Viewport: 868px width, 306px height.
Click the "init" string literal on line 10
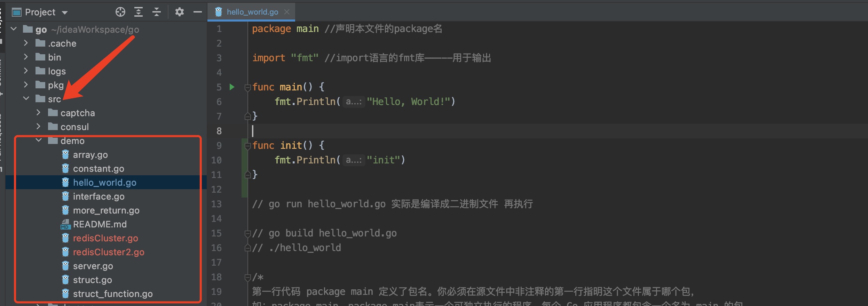point(384,160)
